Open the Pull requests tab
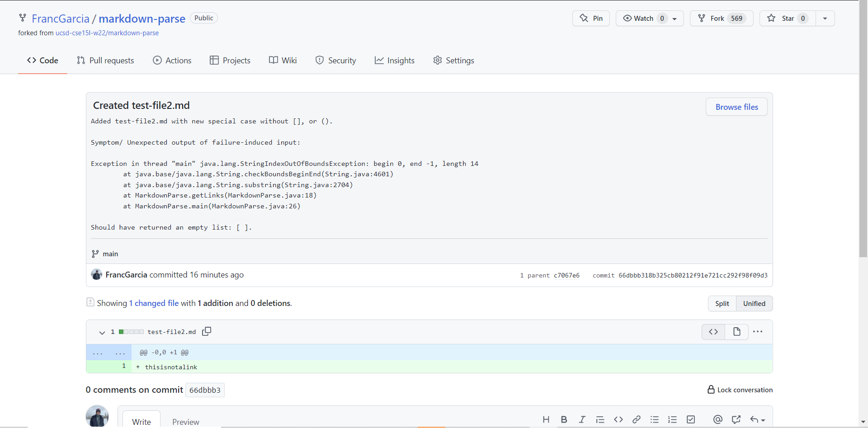The height and width of the screenshot is (428, 868). [x=105, y=60]
